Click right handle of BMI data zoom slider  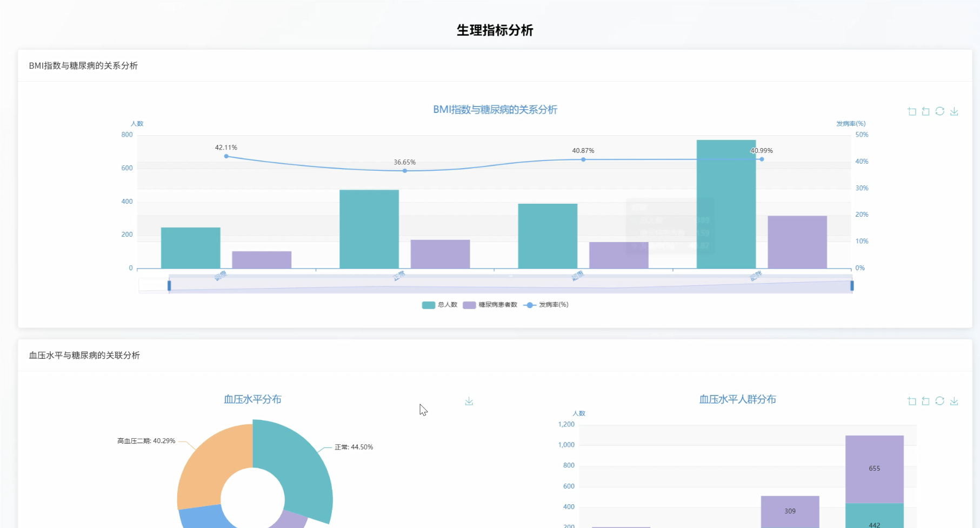coord(852,285)
